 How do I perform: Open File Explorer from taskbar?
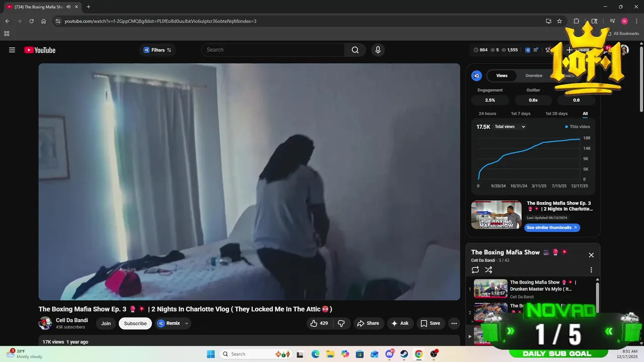[x=330, y=354]
